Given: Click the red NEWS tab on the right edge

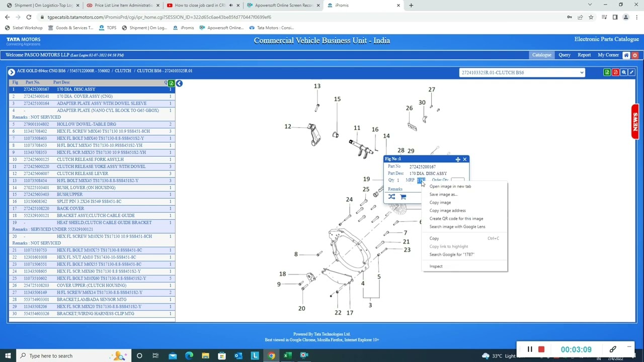Looking at the screenshot, I should [x=635, y=121].
